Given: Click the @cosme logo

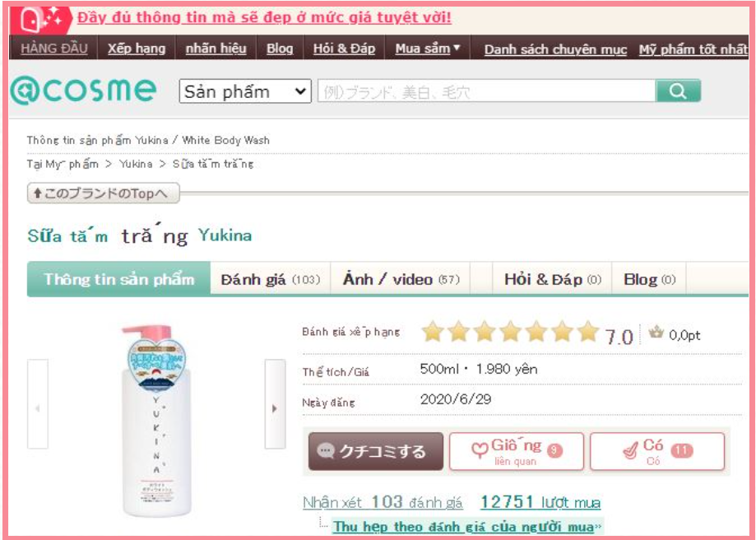Looking at the screenshot, I should pos(83,90).
